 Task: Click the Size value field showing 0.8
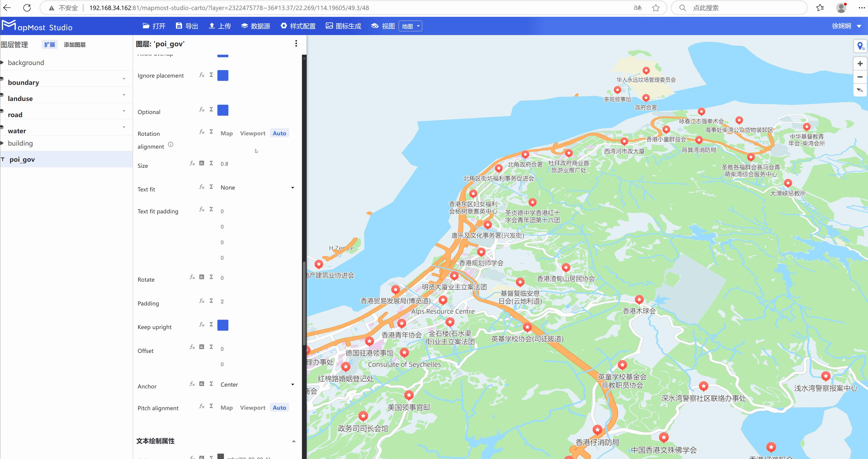coord(224,164)
